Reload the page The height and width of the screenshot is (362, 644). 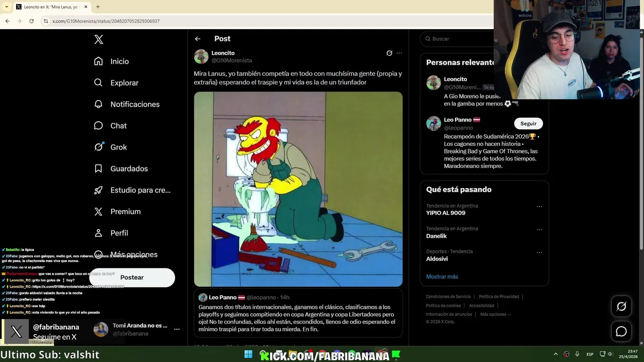pos(31,21)
